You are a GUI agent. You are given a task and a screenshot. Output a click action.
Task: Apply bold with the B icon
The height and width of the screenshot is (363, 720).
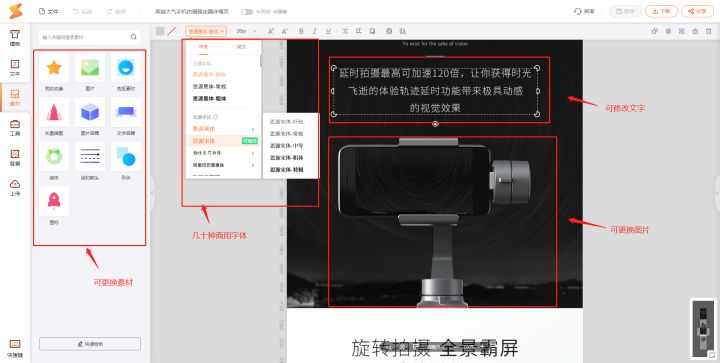coord(301,31)
